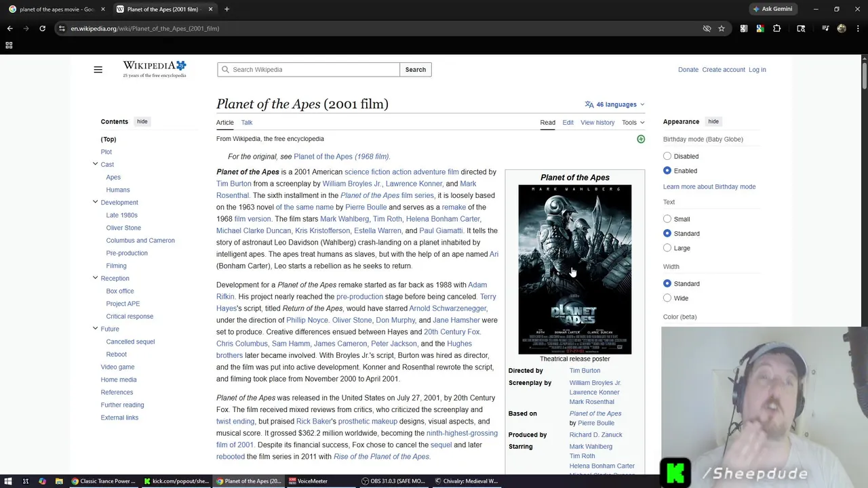Collapse the Future section in contents

(95, 329)
